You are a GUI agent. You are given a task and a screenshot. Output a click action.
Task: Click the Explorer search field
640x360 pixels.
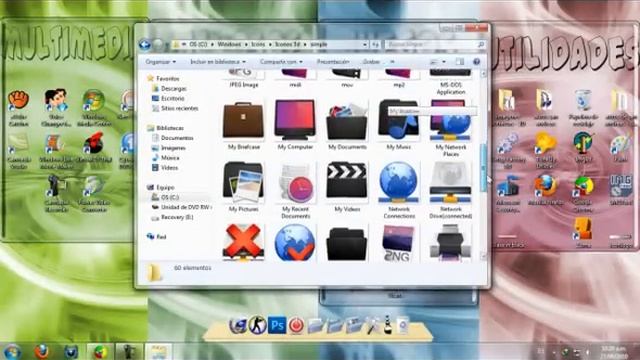[x=435, y=44]
